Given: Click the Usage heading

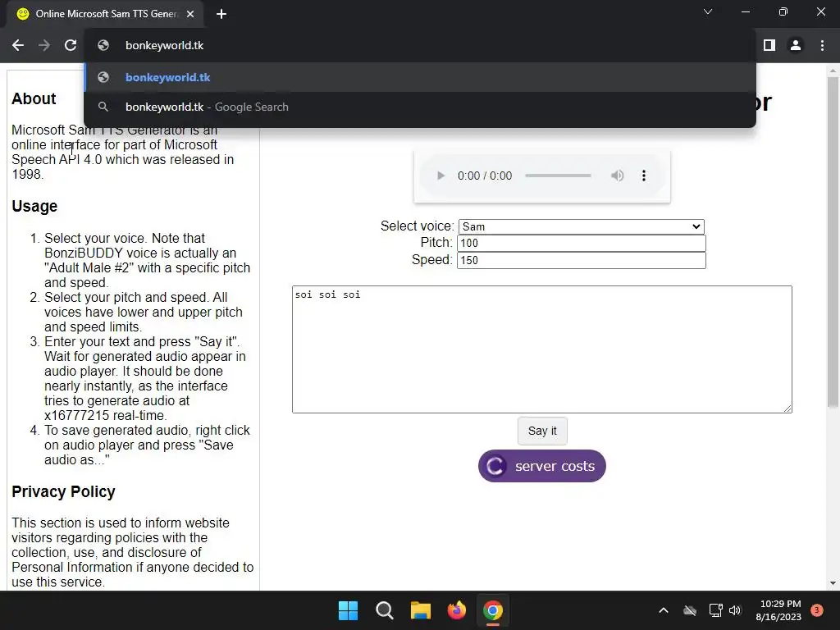Looking at the screenshot, I should (x=34, y=206).
